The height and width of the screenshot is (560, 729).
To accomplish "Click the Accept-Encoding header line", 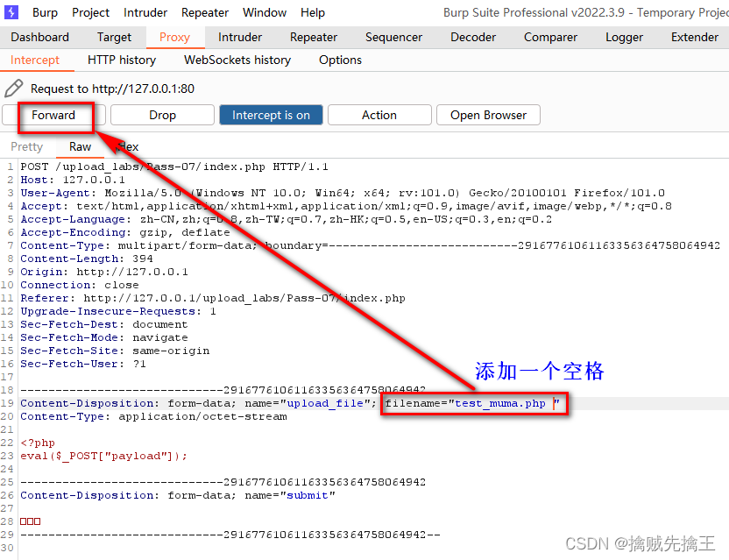I will click(125, 232).
